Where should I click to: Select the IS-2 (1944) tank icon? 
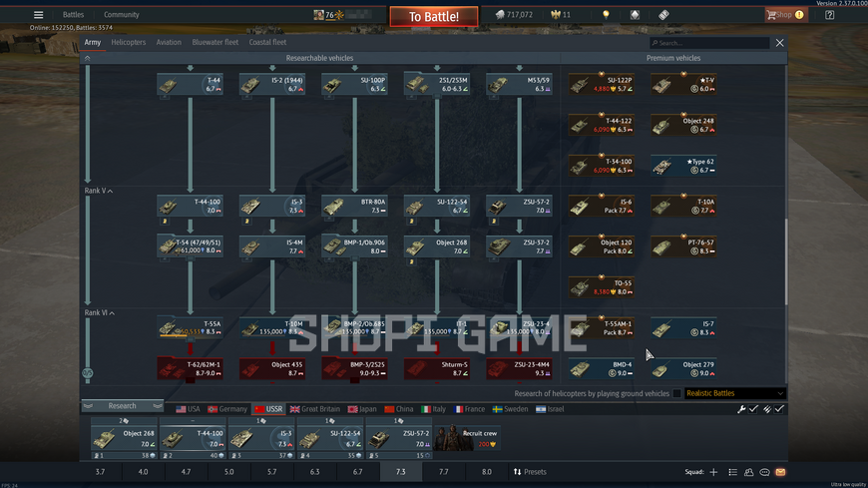click(x=272, y=84)
